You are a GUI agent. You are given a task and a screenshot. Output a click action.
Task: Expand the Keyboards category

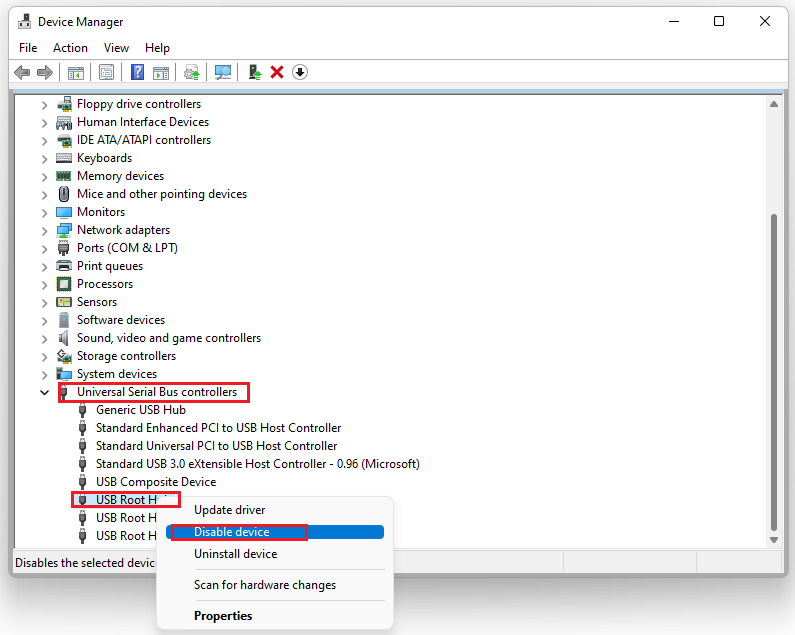click(x=45, y=159)
